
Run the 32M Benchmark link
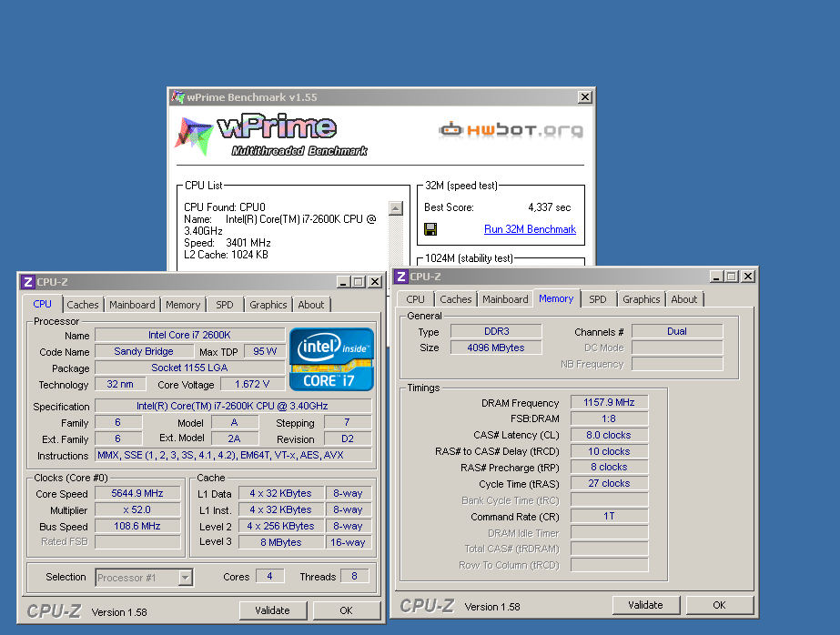(530, 229)
